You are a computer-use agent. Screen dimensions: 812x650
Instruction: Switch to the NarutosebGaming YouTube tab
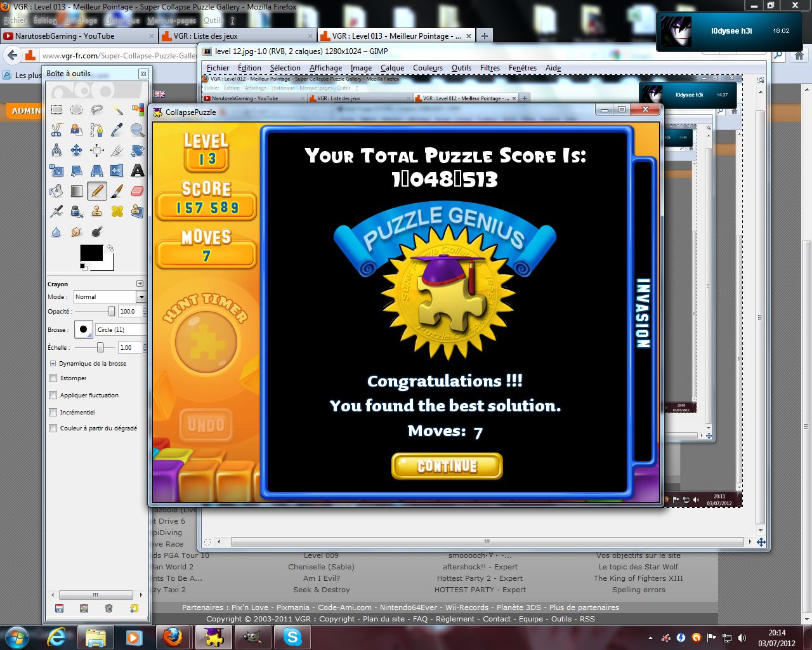65,36
